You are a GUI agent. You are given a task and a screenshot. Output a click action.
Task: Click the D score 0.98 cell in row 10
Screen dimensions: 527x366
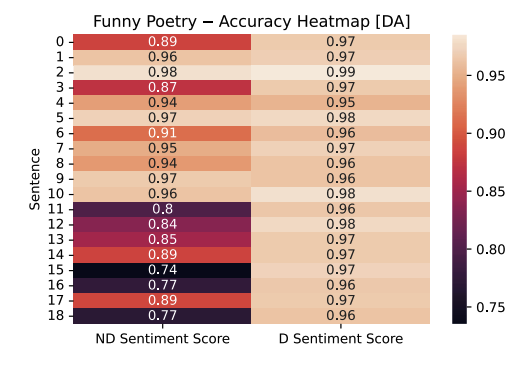click(x=340, y=194)
